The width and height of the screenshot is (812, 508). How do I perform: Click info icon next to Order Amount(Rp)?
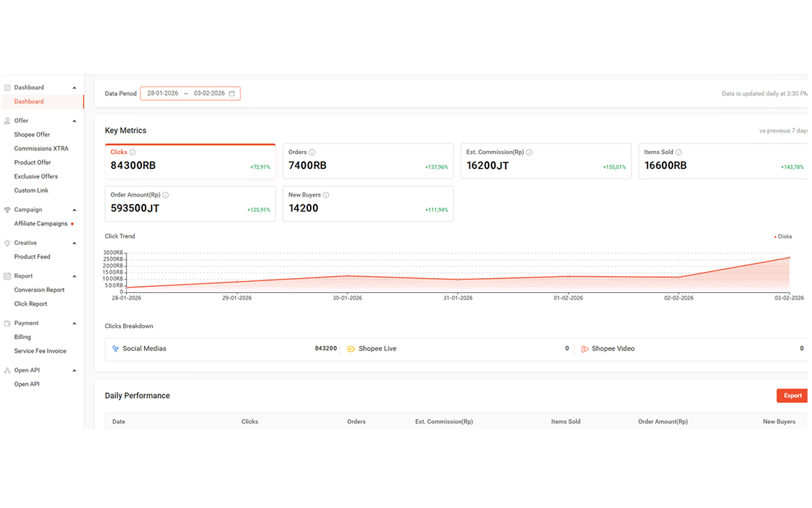coord(166,195)
